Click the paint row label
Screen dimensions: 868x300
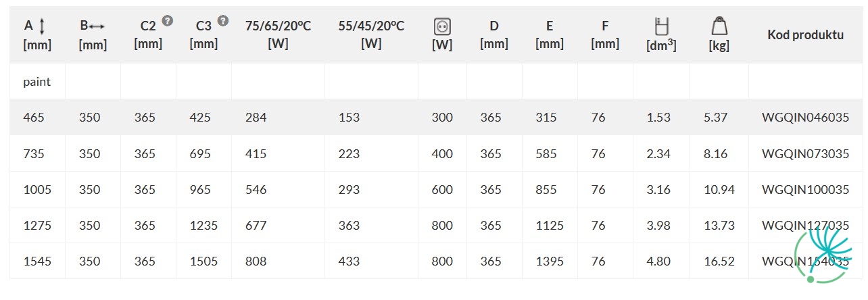(x=37, y=82)
